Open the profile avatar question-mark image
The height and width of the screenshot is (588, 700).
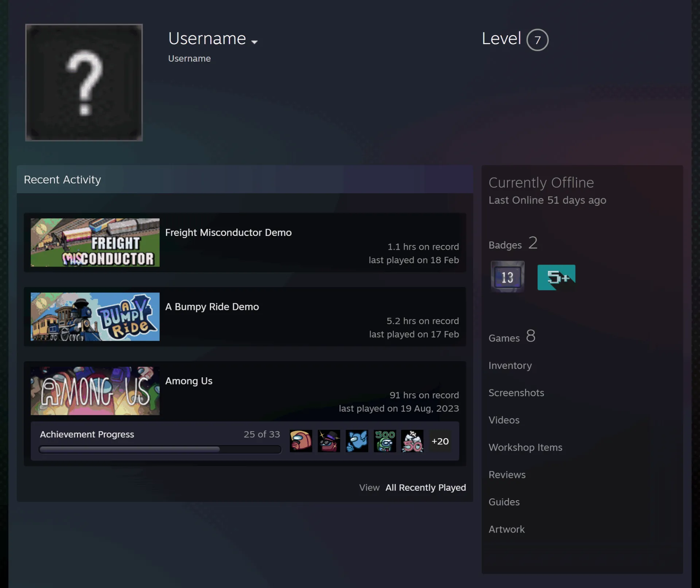84,82
